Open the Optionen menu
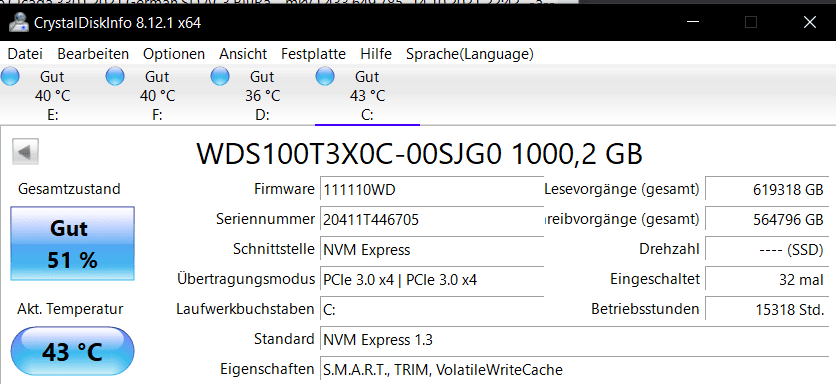Image resolution: width=836 pixels, height=384 pixels. click(x=174, y=54)
